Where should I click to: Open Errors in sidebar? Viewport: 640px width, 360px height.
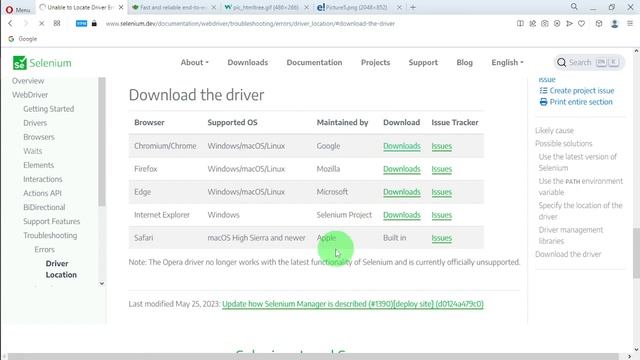pyautogui.click(x=44, y=249)
